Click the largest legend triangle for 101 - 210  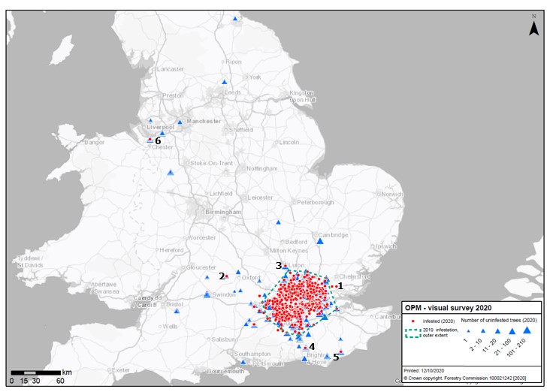(527, 330)
